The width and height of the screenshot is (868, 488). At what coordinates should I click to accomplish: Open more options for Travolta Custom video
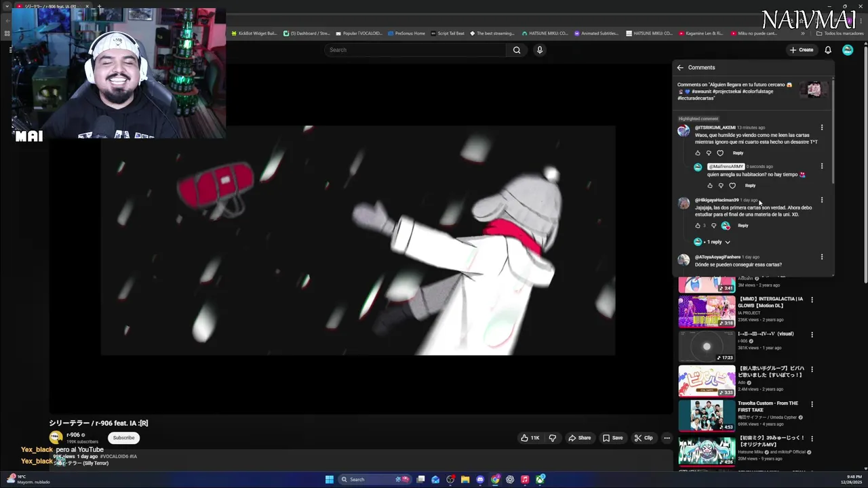tap(812, 404)
